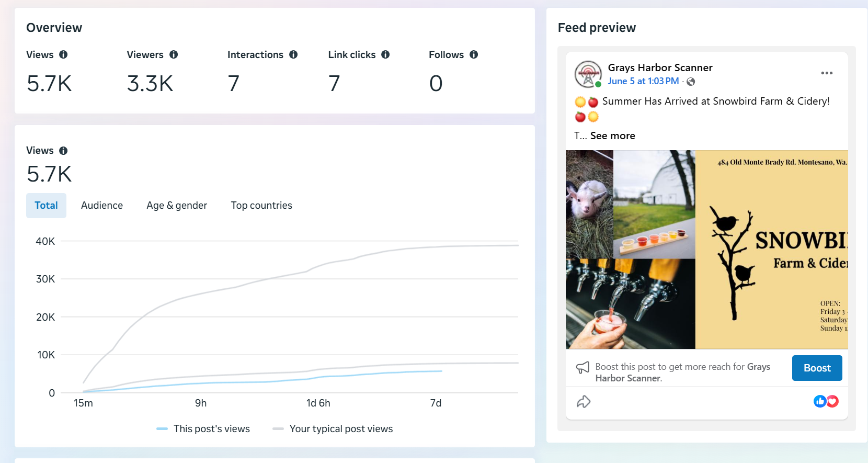Click the Interactions value 7

click(x=234, y=84)
